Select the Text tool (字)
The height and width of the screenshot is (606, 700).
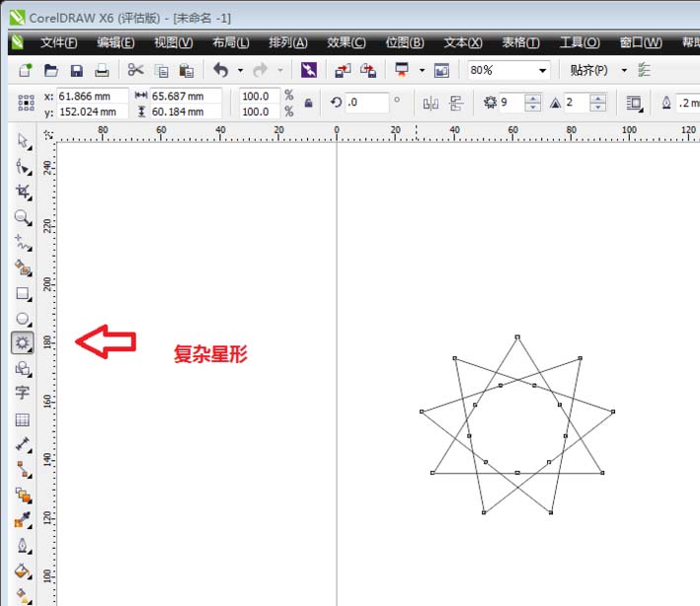pyautogui.click(x=23, y=393)
